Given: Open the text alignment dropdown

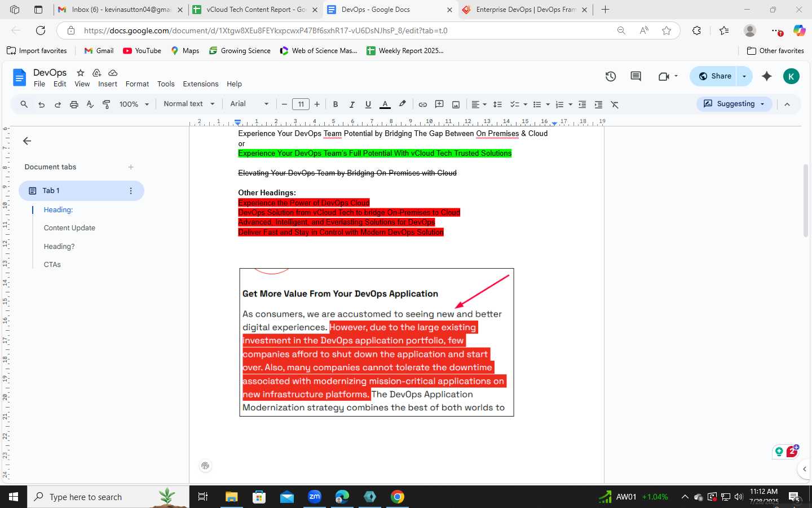Looking at the screenshot, I should point(479,104).
